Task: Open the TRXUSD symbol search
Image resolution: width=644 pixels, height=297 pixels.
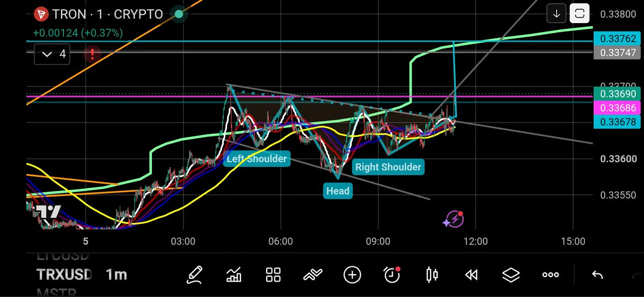Action: (x=64, y=274)
